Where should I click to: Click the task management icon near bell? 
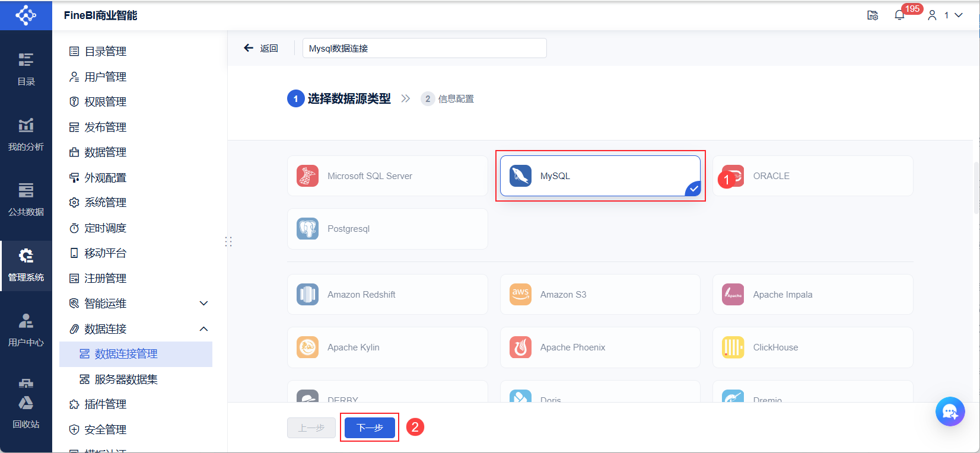pos(873,15)
